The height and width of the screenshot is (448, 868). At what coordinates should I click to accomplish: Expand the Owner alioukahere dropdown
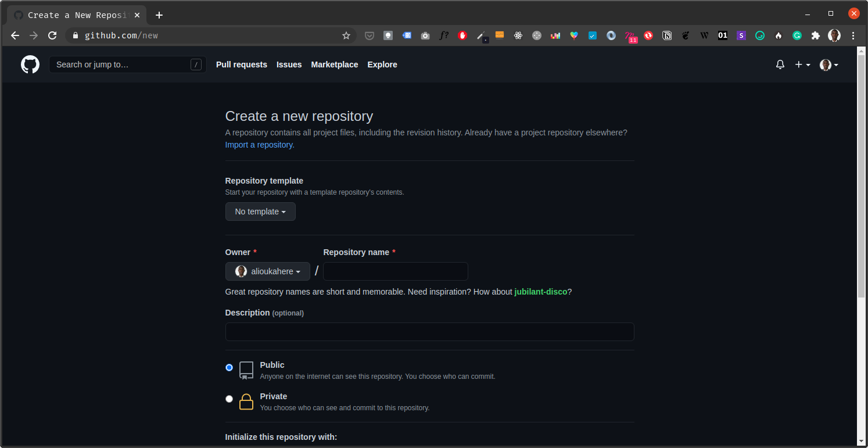(x=268, y=271)
